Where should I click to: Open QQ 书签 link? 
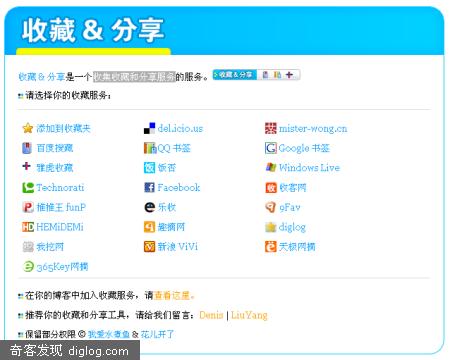[x=174, y=148]
